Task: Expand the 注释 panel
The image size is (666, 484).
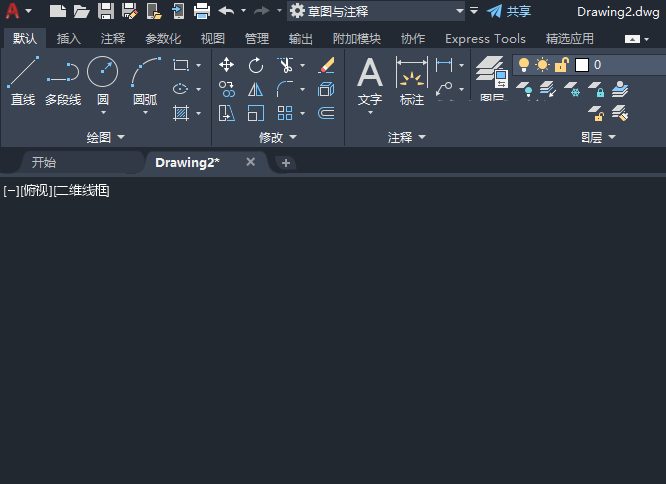Action: point(406,137)
